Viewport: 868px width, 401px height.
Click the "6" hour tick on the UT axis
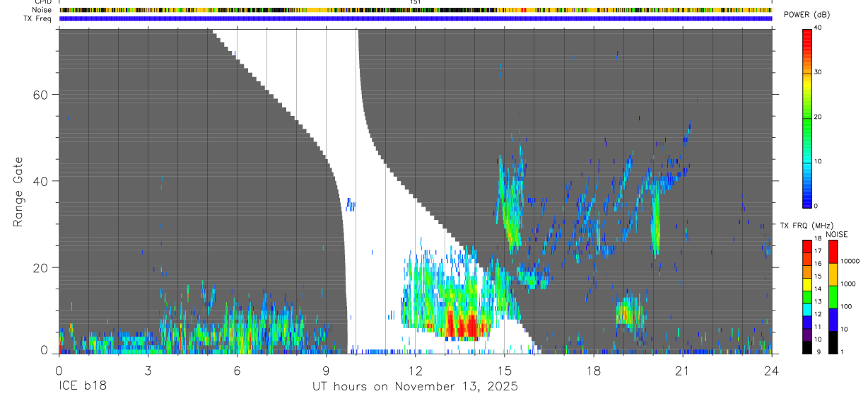237,370
